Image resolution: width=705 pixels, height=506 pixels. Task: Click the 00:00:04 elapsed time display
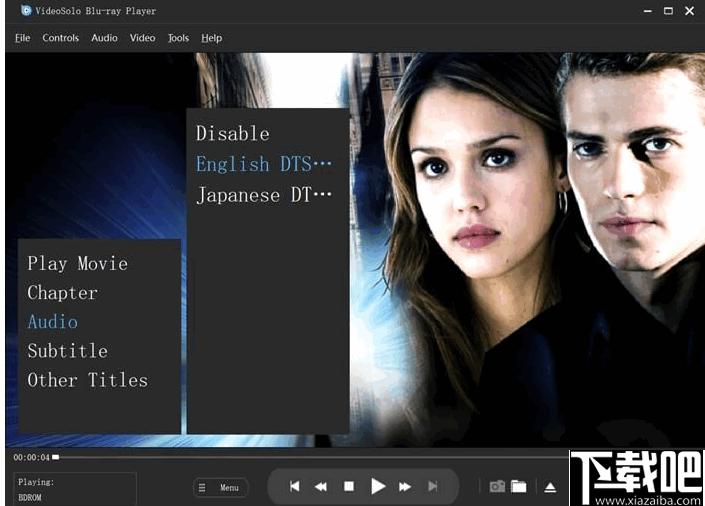coord(31,457)
